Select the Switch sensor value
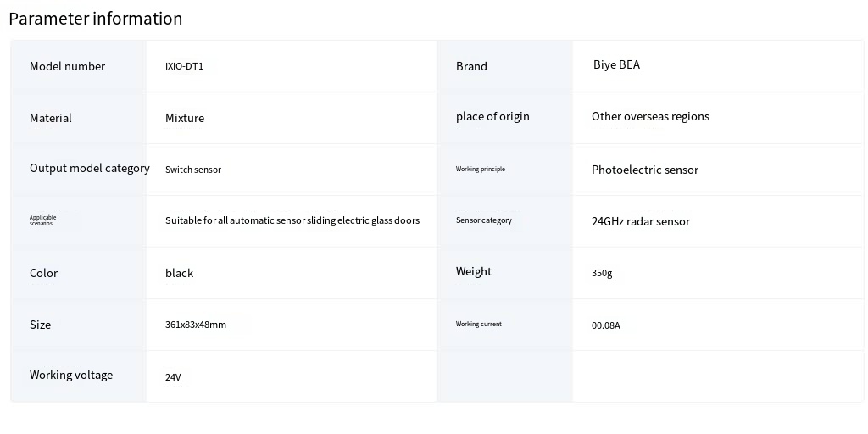Image resolution: width=868 pixels, height=434 pixels. pyautogui.click(x=193, y=170)
